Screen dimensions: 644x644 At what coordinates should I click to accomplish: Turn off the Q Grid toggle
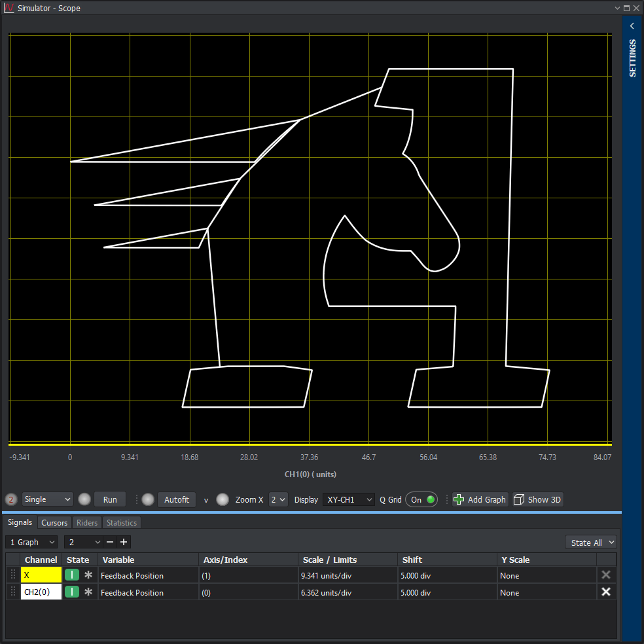pyautogui.click(x=421, y=499)
